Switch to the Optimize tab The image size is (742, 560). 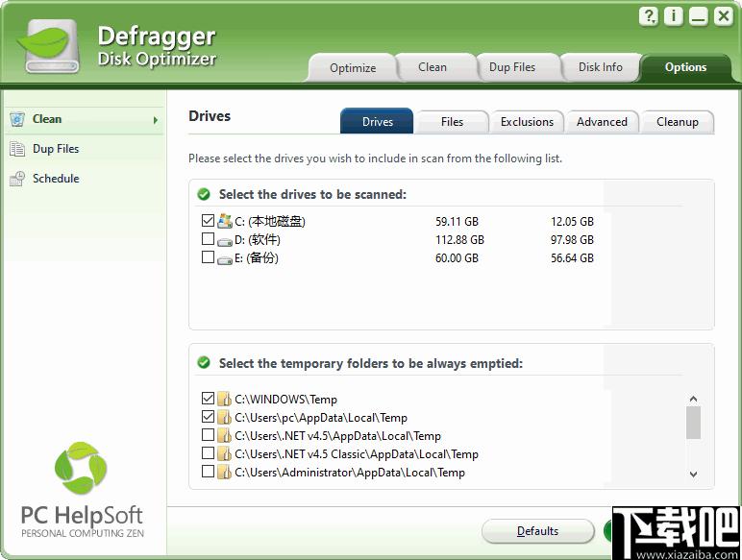[353, 67]
